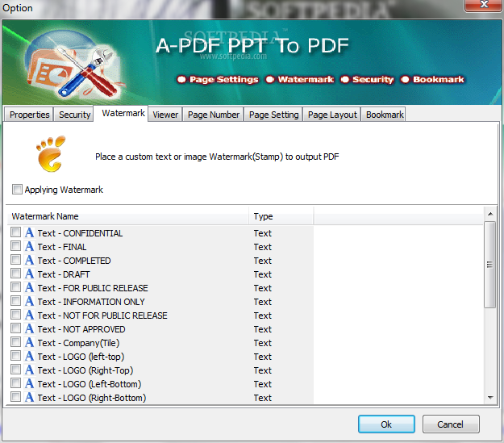Click the 'A' icon beside Text - LOGO (left-top)
Image resolution: width=504 pixels, height=443 pixels.
coord(29,356)
